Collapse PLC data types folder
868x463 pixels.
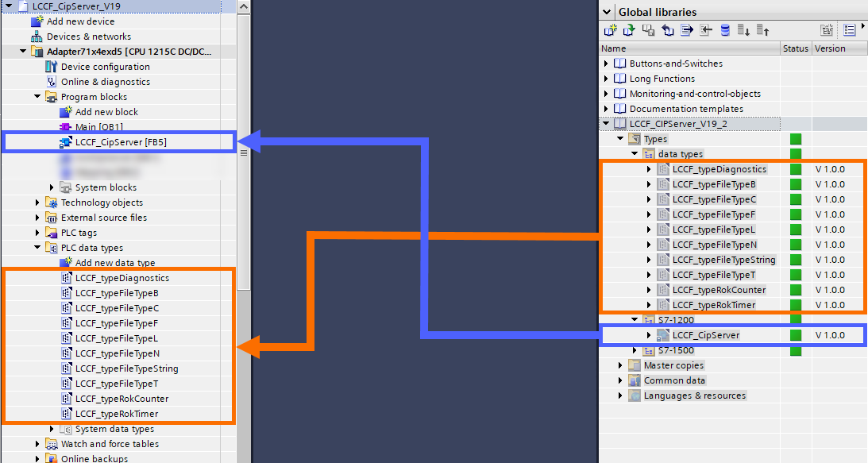pos(37,248)
